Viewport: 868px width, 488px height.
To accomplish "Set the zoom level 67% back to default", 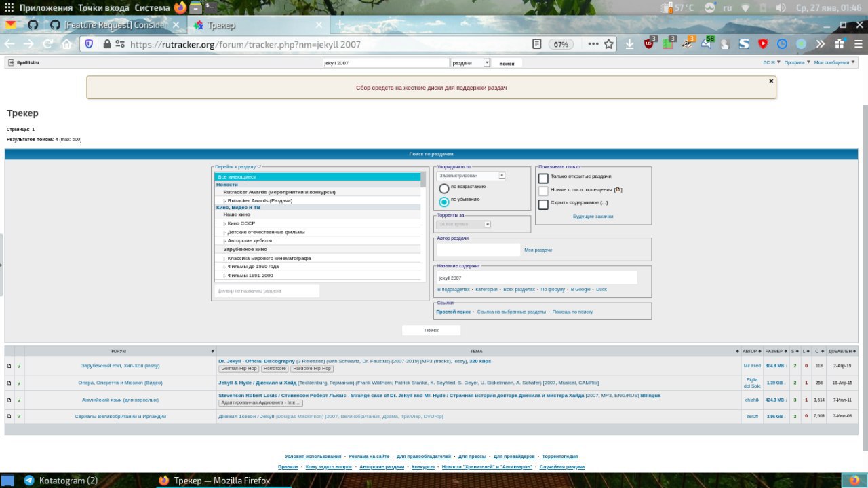I will 560,44.
